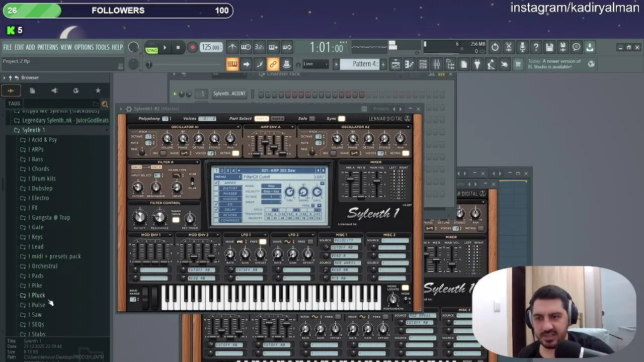Click the microphone one-click recording icon
Screen dimensions: 644x362
pos(522,47)
